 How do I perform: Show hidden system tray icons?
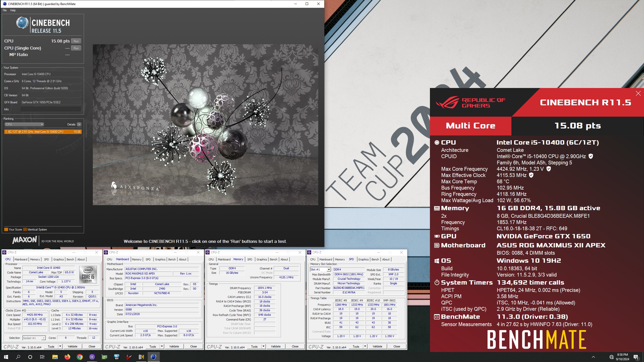[593, 357]
